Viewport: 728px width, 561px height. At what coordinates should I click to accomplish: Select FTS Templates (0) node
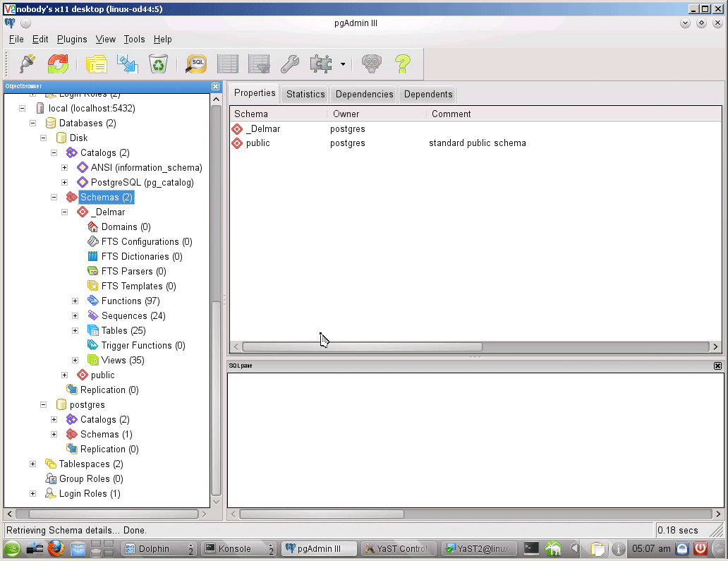(139, 286)
